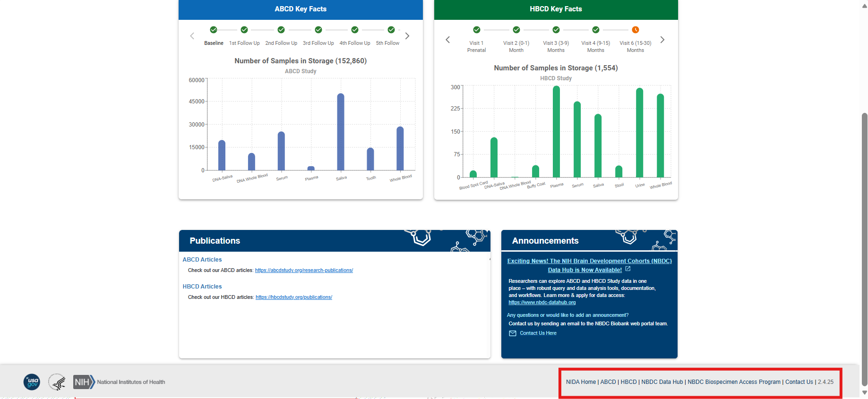Viewport: 868px width, 399px height.
Task: Click the Urine bar in the HBCD chart
Action: pyautogui.click(x=640, y=133)
